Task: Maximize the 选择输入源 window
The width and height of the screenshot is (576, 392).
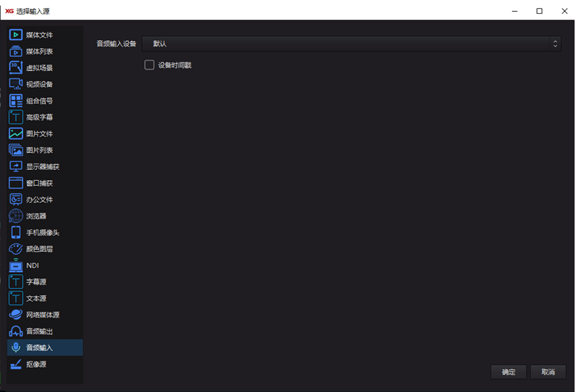Action: click(539, 11)
